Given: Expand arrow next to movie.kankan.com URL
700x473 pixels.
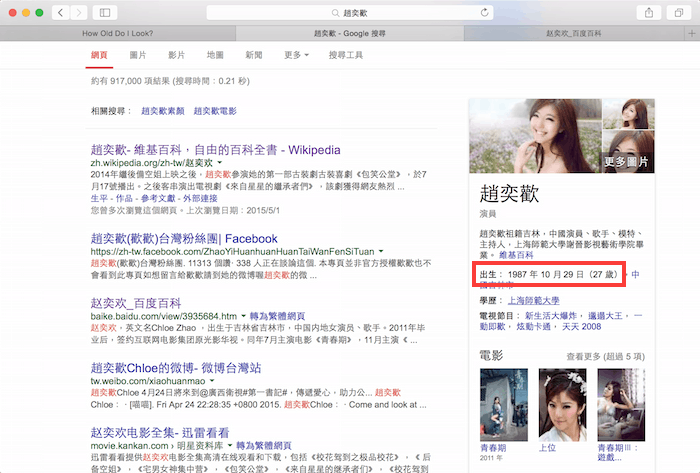Looking at the screenshot, I should [x=230, y=446].
